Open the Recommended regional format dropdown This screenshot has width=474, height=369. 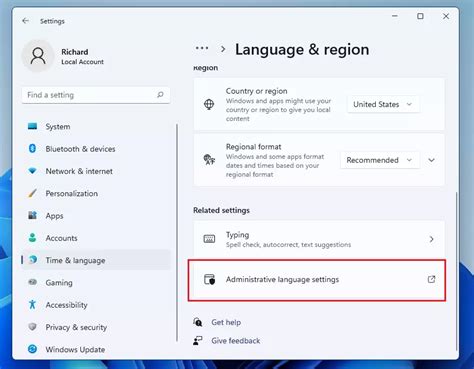click(380, 160)
